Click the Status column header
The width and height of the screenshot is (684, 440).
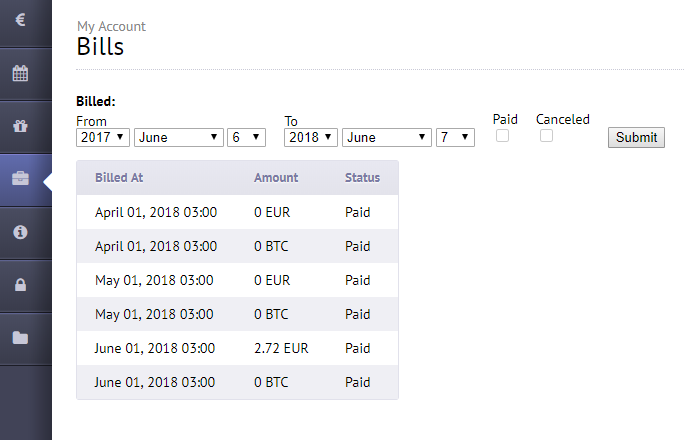363,177
